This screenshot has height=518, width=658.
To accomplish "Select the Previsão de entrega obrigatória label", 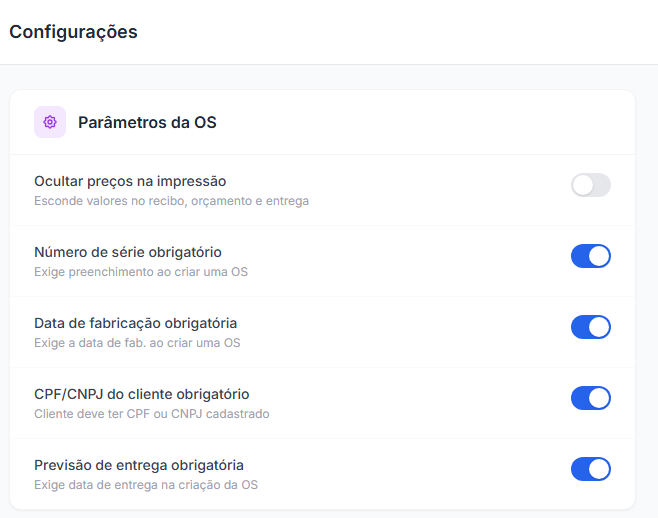I will [x=139, y=465].
